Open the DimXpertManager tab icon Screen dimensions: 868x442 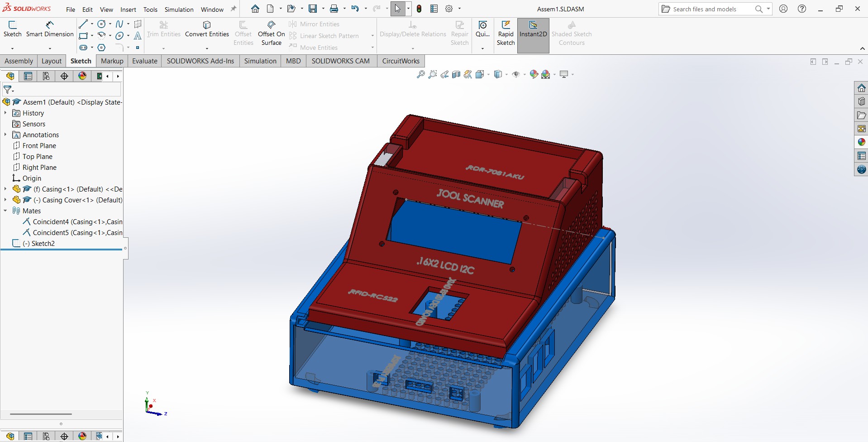pyautogui.click(x=64, y=76)
